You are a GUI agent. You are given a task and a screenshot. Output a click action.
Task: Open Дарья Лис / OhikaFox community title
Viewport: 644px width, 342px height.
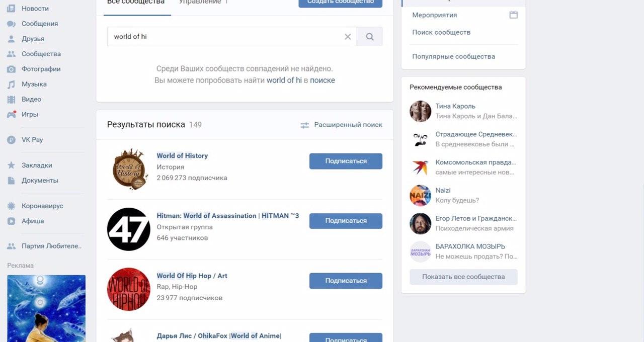coord(219,336)
